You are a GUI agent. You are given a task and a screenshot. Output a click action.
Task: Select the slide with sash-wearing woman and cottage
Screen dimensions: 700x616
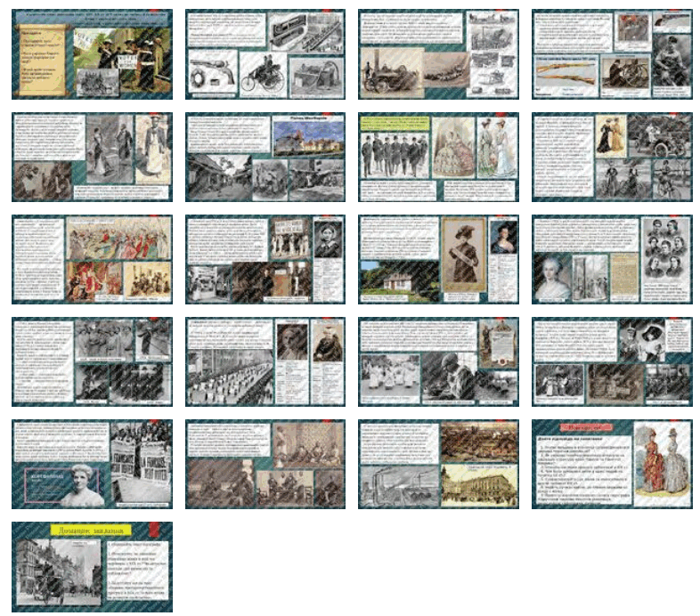[x=438, y=259]
